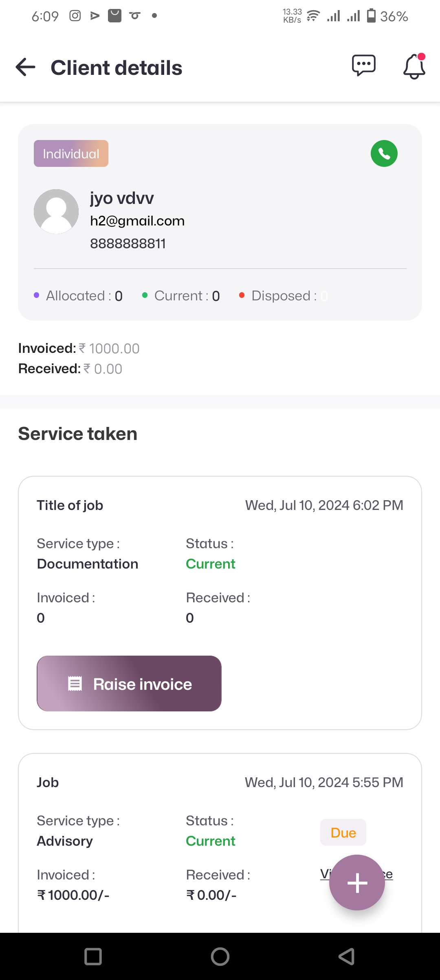Open the chat messages icon

(363, 66)
